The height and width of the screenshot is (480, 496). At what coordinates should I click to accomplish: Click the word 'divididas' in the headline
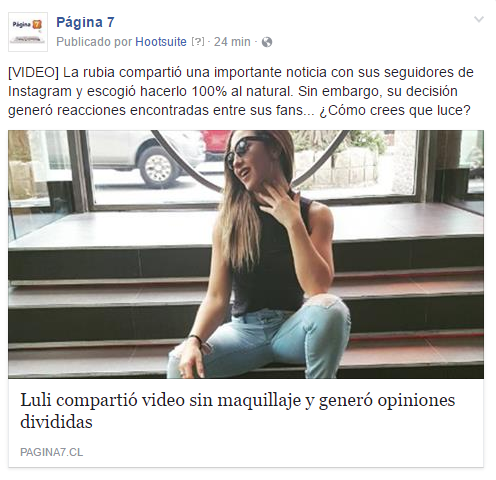(x=56, y=422)
